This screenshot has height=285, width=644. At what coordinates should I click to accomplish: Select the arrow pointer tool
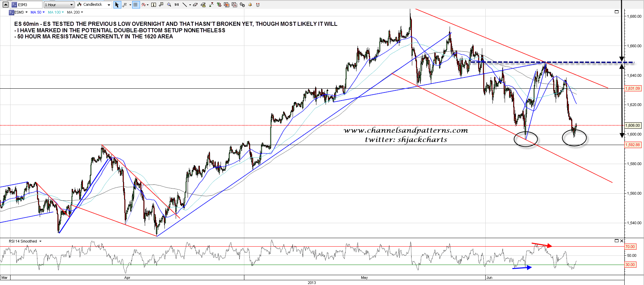pyautogui.click(x=117, y=5)
